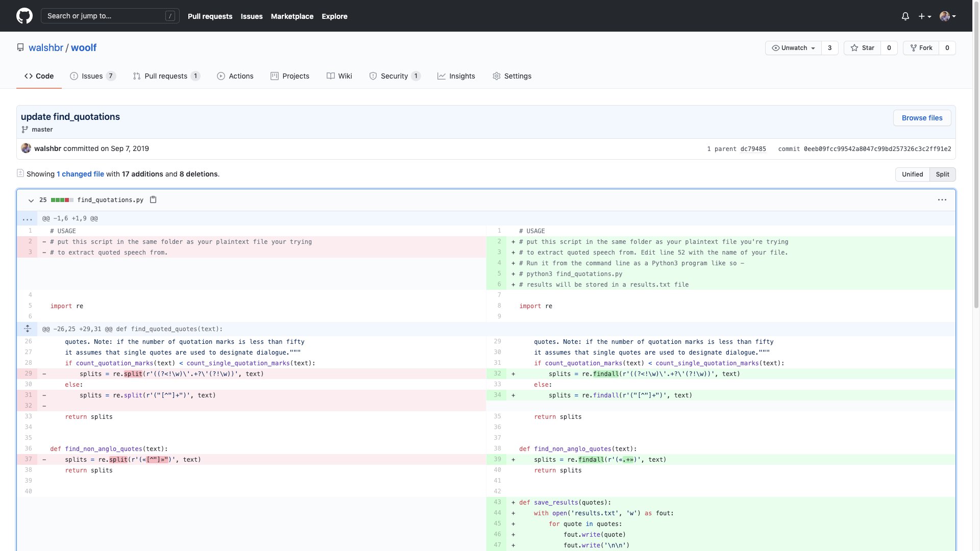The height and width of the screenshot is (551, 980).
Task: Expand hidden lines above line 26
Action: pyautogui.click(x=28, y=329)
